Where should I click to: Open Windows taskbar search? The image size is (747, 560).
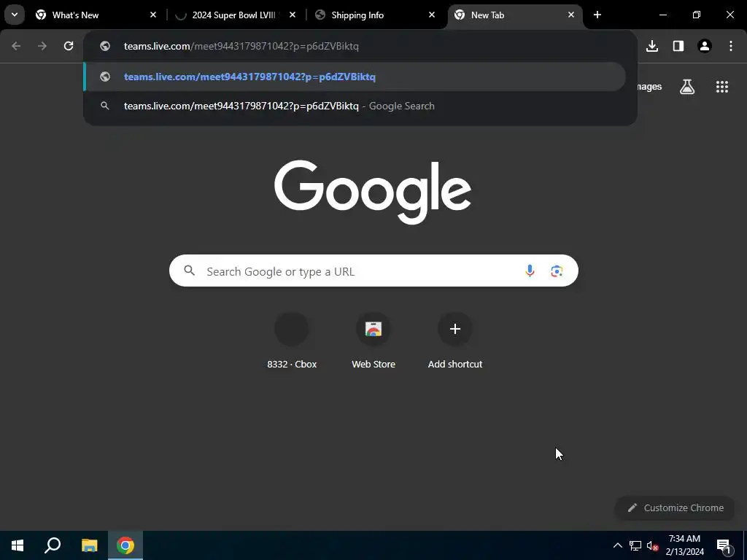(53, 545)
